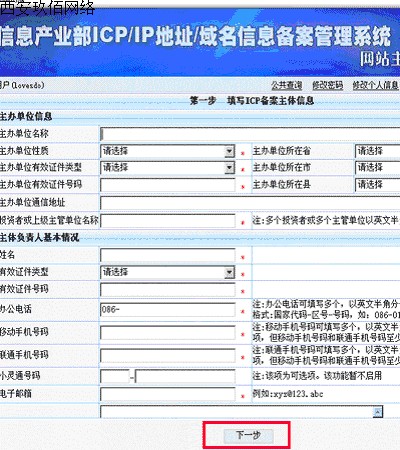Screen dimensions: 400x450
Task: Open the 公共查询 link
Action: point(287,85)
